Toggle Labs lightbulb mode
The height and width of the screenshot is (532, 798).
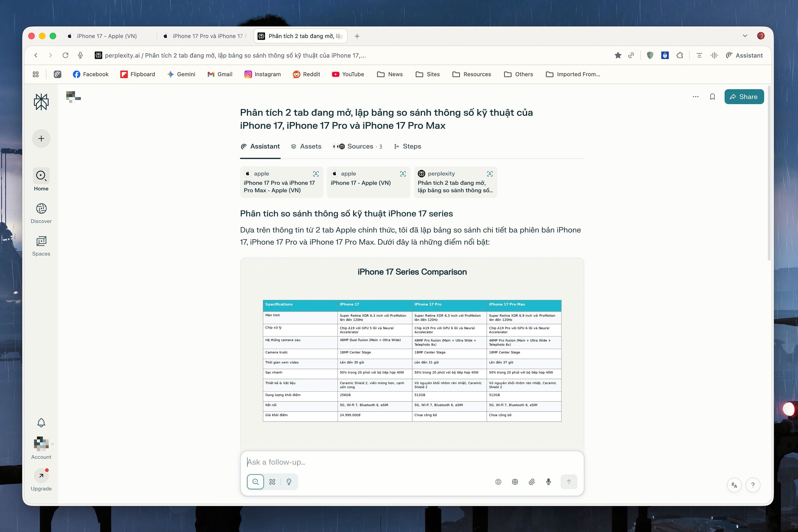(x=289, y=482)
